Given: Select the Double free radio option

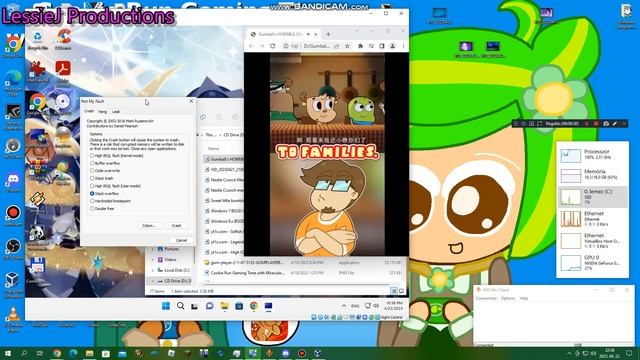Looking at the screenshot, I should (102, 209).
